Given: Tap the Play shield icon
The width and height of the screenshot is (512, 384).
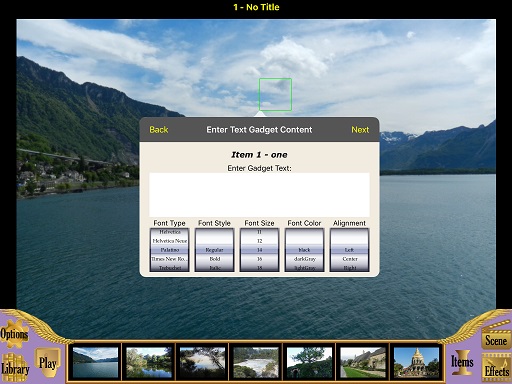Looking at the screenshot, I should 48,363.
